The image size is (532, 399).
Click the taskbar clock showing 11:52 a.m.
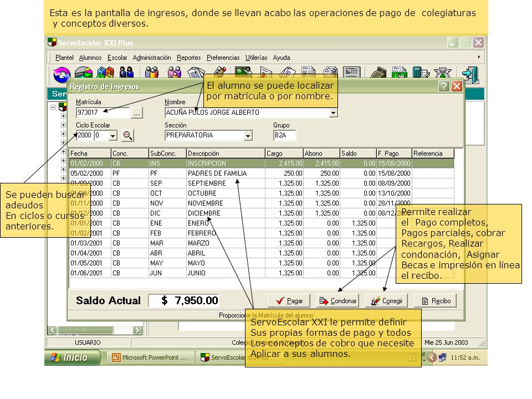[x=465, y=357]
